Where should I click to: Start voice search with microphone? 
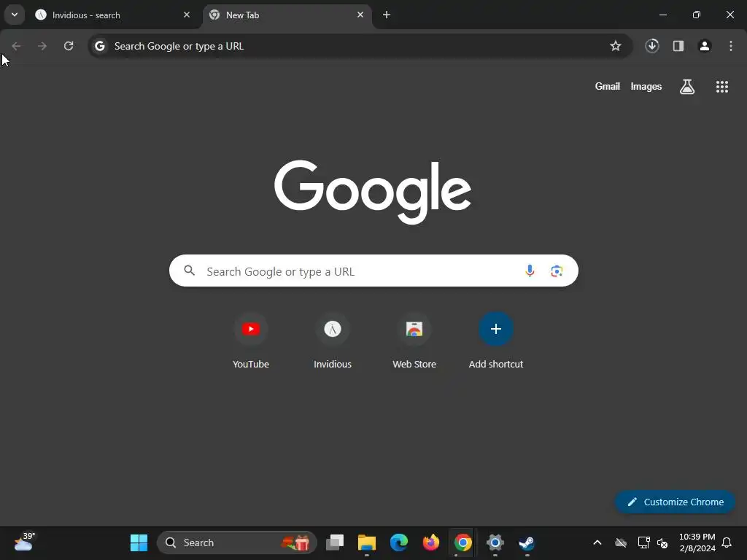pyautogui.click(x=530, y=271)
